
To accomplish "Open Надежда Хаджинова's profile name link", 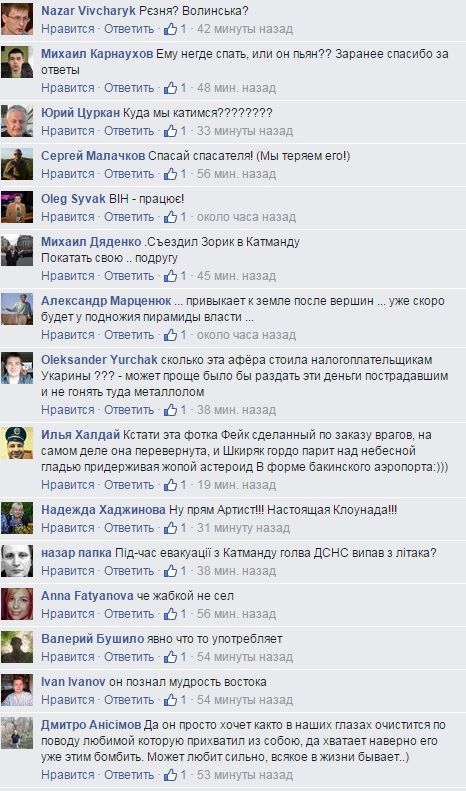I will pyautogui.click(x=103, y=510).
